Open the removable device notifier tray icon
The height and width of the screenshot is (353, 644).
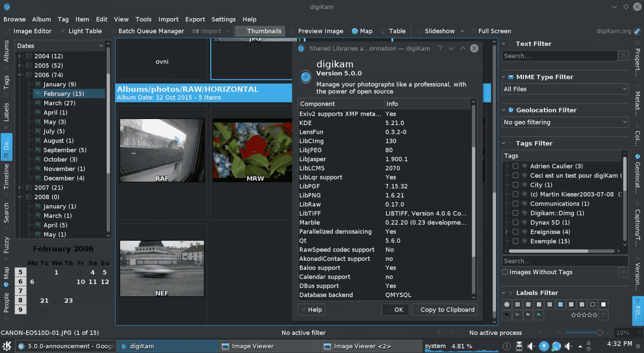coord(519,346)
